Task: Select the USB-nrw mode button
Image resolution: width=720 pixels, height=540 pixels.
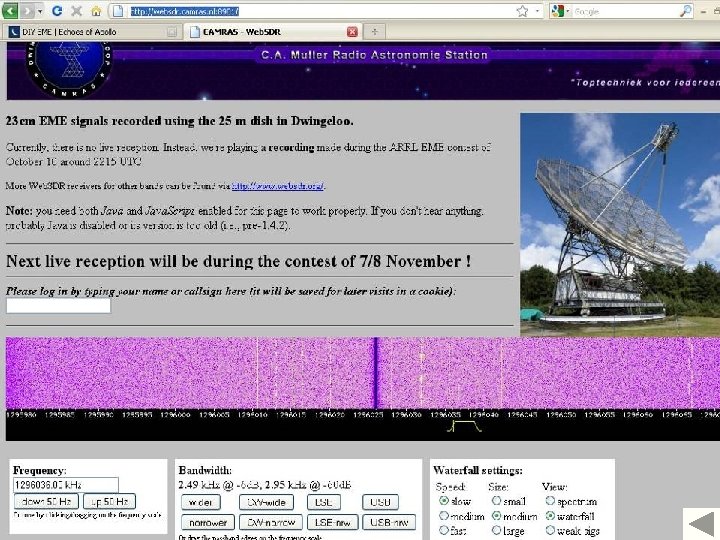Action: [389, 523]
